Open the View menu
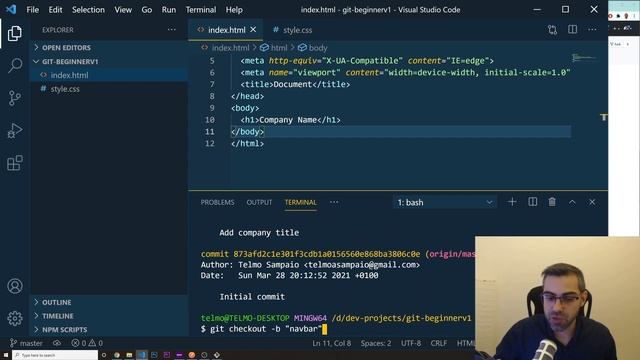Screen dimensions: 640x360 click(123, 9)
